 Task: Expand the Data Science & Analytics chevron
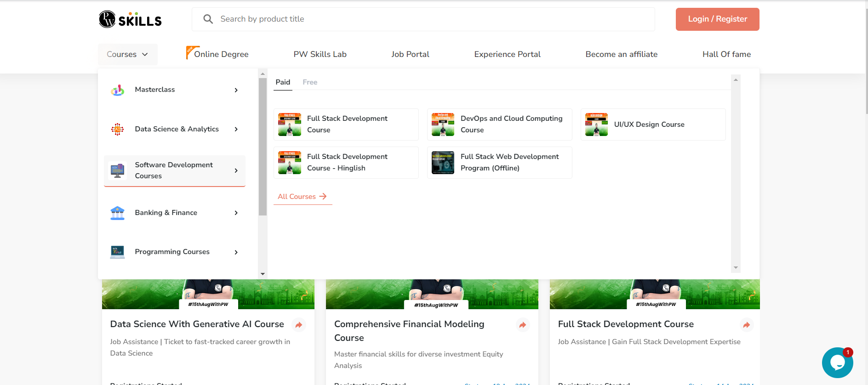coord(236,129)
